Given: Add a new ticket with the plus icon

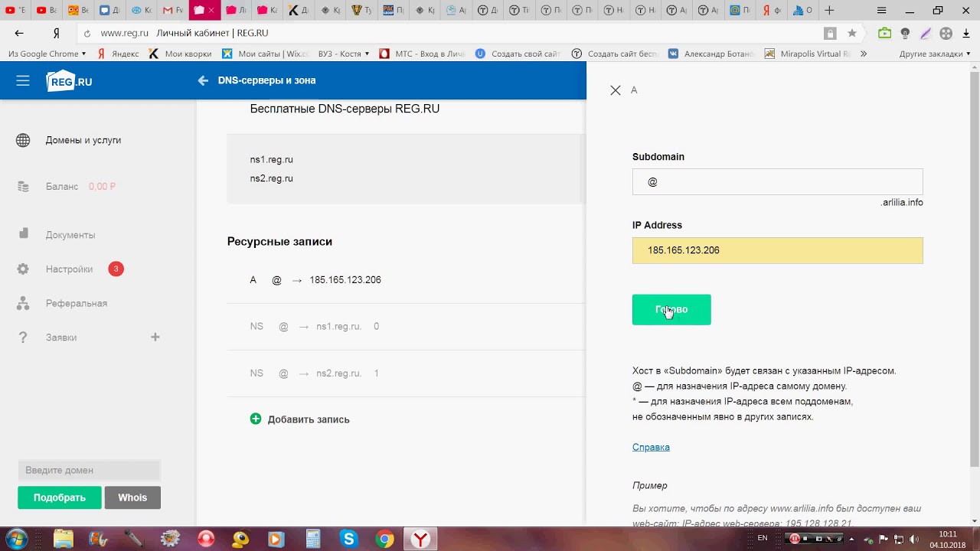Looking at the screenshot, I should coord(155,337).
